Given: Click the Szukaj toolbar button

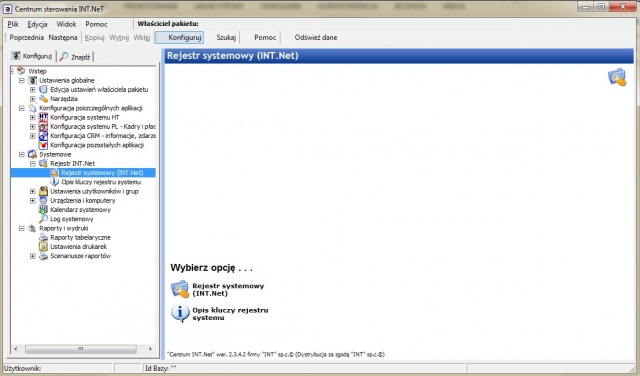Looking at the screenshot, I should click(226, 37).
